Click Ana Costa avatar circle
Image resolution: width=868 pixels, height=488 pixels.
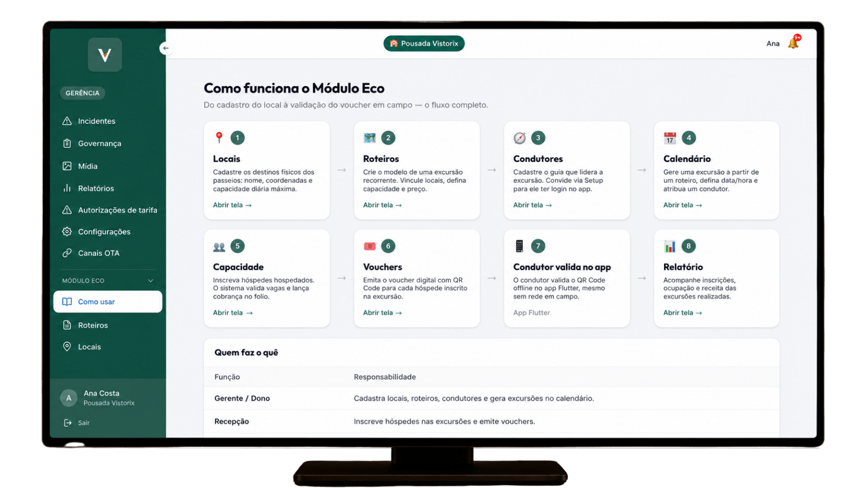[x=68, y=398]
